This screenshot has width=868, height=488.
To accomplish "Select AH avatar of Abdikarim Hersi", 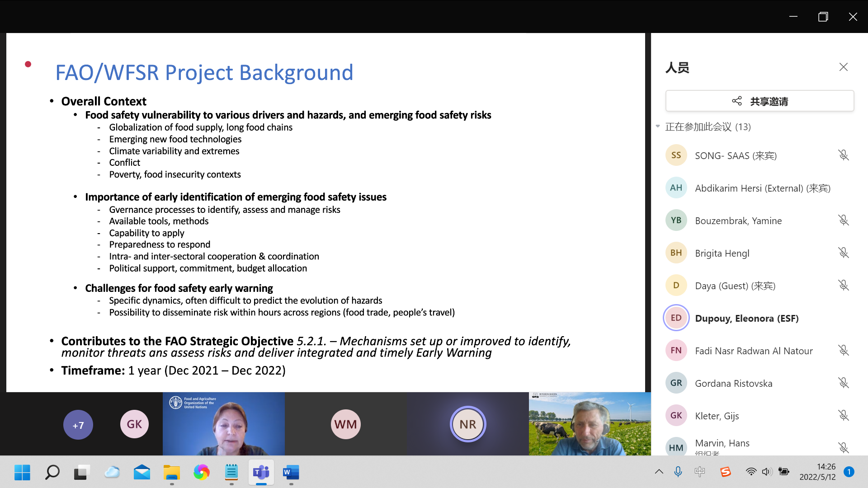I will [676, 188].
